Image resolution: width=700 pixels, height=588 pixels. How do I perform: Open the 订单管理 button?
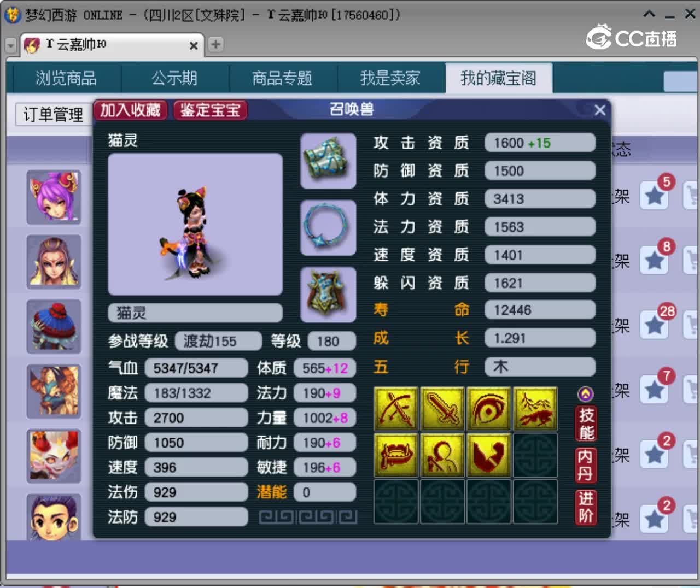click(53, 114)
